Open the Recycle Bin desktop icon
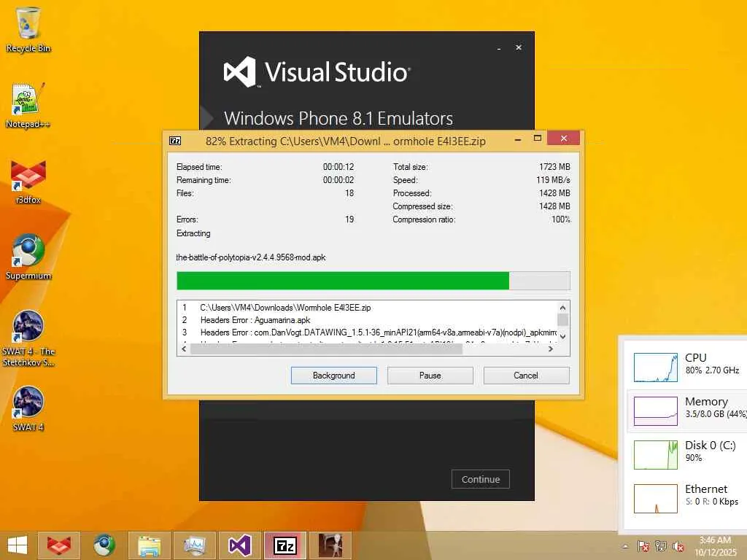This screenshot has height=560, width=747. 28,29
